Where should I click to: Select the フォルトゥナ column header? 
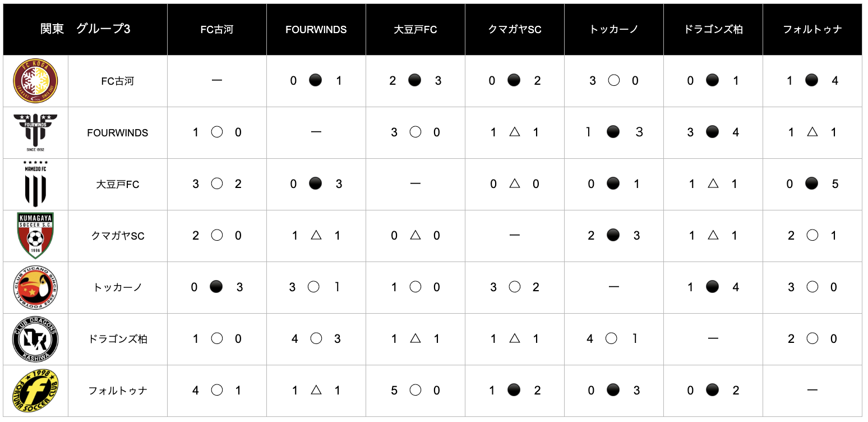[x=812, y=29]
